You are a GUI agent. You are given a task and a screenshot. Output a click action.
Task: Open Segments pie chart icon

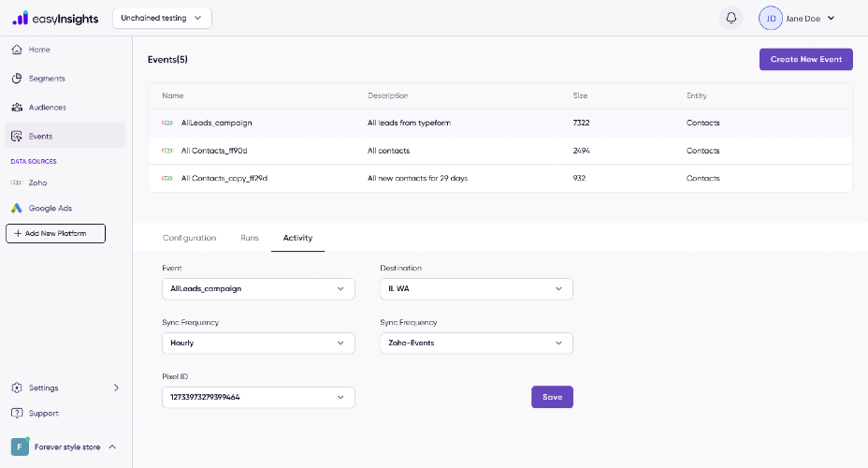pyautogui.click(x=17, y=78)
